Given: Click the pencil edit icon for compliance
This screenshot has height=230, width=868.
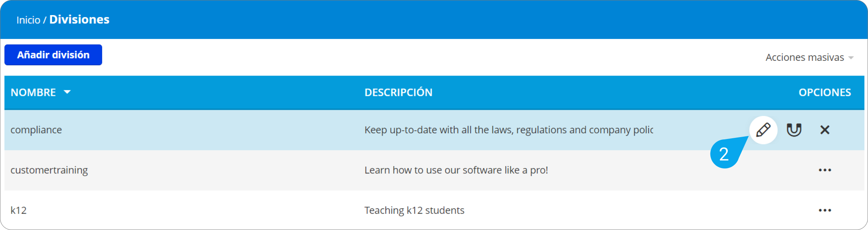Looking at the screenshot, I should (763, 130).
